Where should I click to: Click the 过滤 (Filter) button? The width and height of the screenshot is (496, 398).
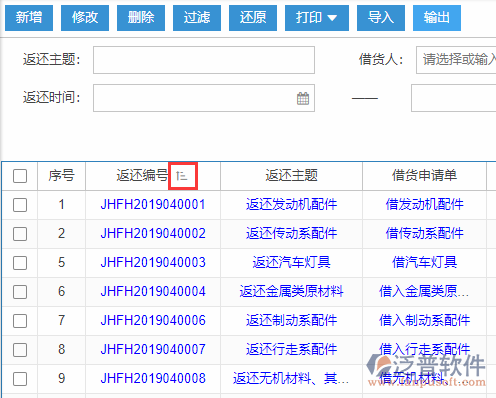click(x=197, y=18)
